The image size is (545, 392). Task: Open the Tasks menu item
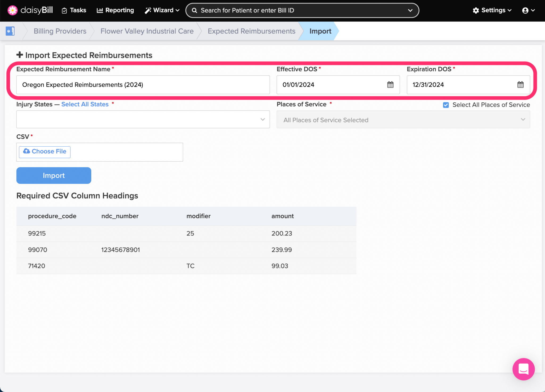coord(74,10)
